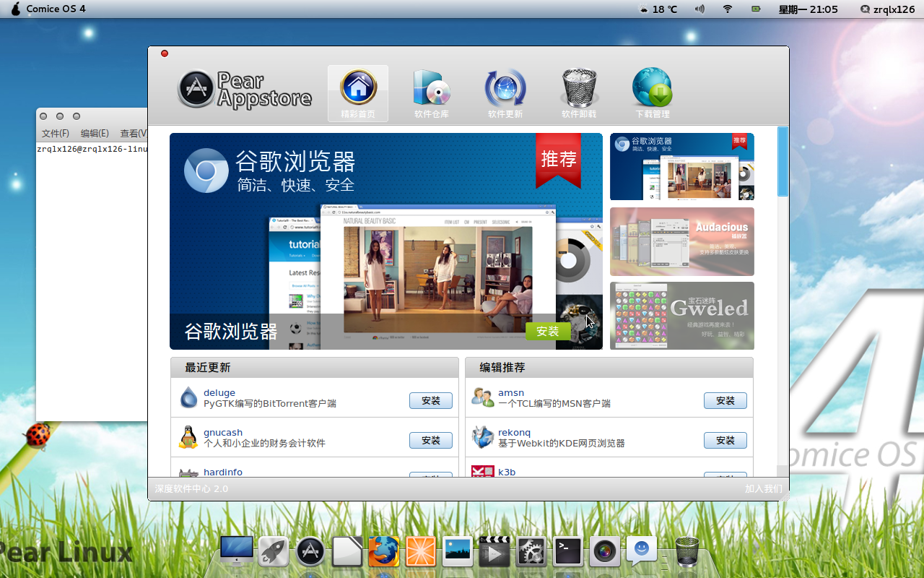Open 编辑(E) menu in the terminal window
This screenshot has width=924, height=578.
(95, 134)
